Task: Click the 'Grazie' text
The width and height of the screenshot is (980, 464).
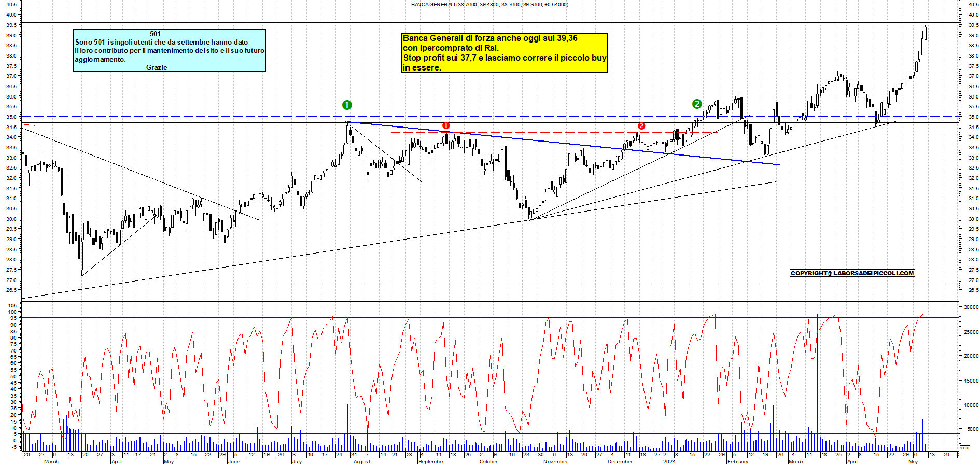Action: [157, 68]
